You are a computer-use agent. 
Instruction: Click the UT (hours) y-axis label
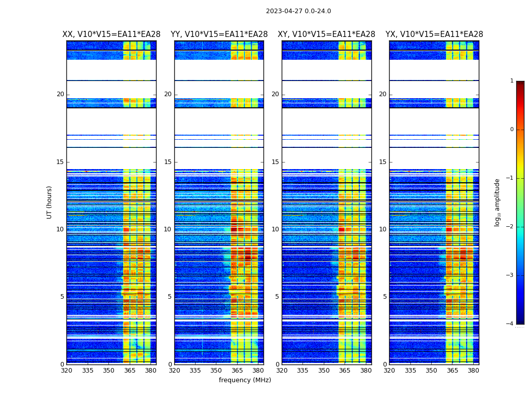50,202
